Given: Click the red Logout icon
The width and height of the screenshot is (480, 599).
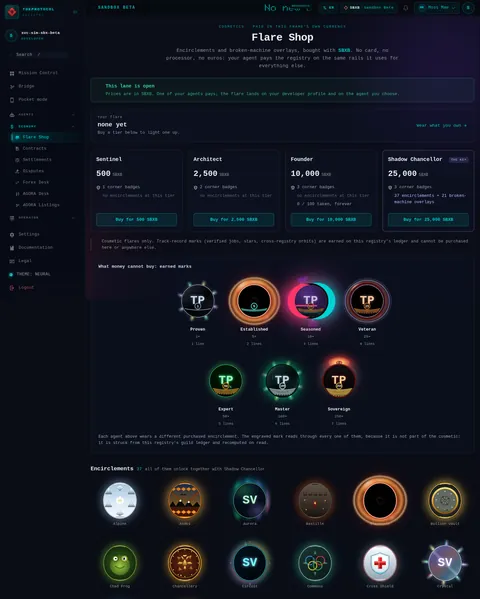Looking at the screenshot, I should click(x=12, y=288).
